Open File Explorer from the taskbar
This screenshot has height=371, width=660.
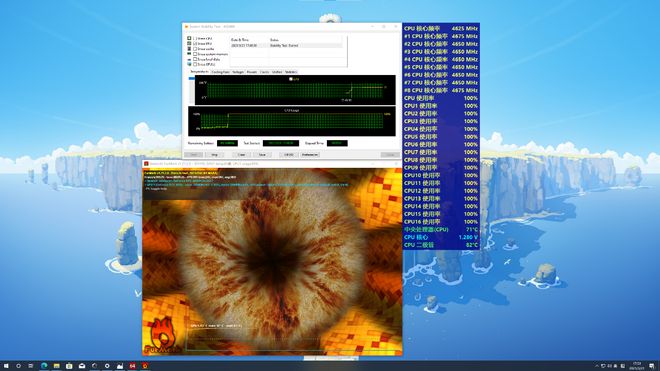(x=56, y=366)
